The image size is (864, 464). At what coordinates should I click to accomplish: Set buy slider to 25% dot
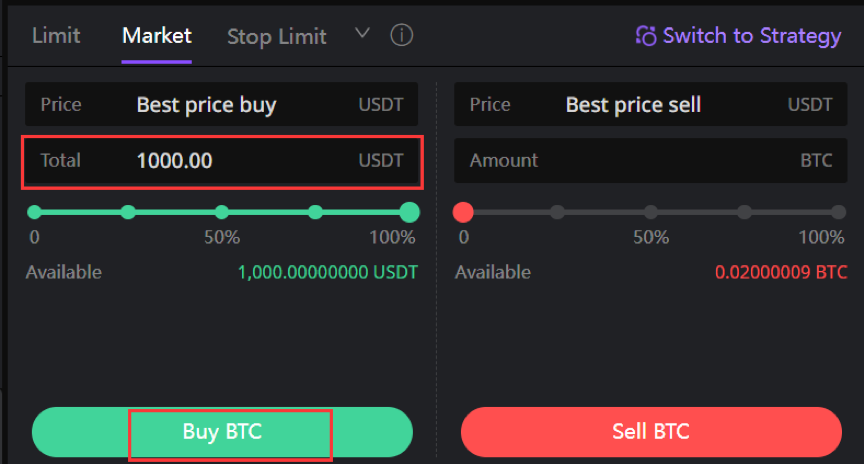click(128, 212)
